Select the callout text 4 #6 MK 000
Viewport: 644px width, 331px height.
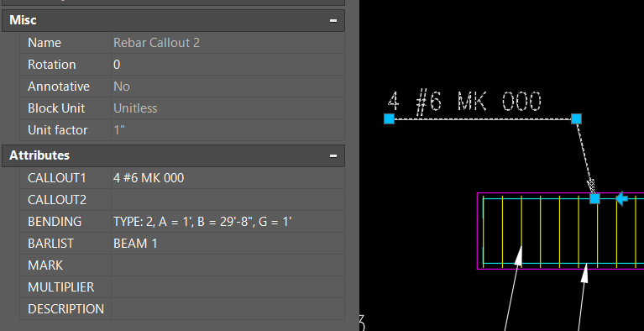(464, 102)
